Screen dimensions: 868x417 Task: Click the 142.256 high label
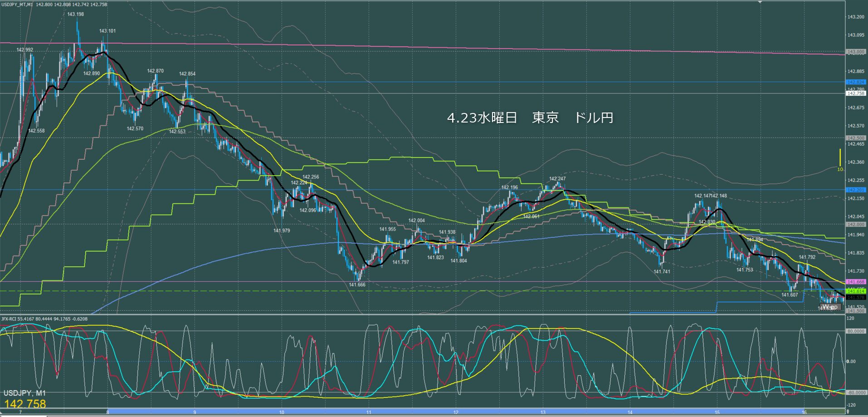(x=311, y=177)
